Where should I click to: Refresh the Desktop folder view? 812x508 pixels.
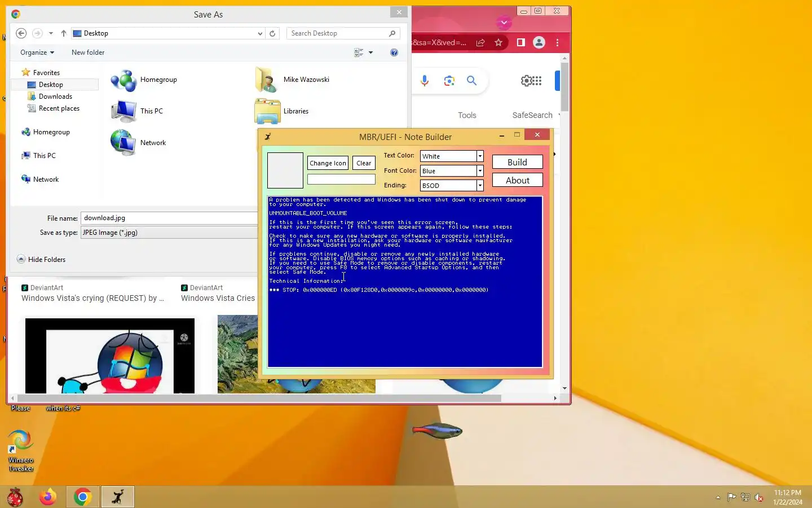(272, 33)
